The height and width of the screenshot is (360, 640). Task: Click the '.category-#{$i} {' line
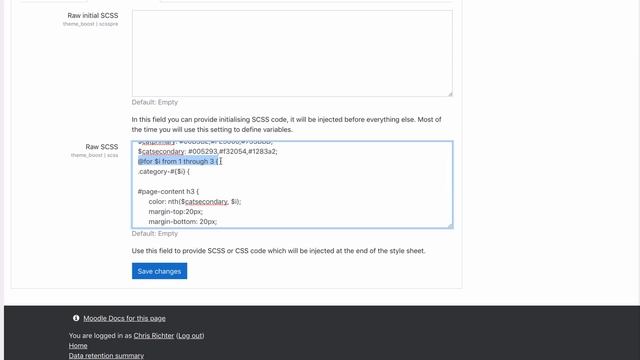[164, 171]
